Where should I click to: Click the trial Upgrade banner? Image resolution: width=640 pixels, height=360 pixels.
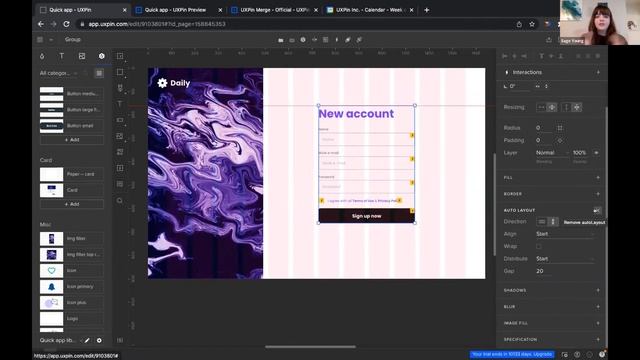click(512, 354)
